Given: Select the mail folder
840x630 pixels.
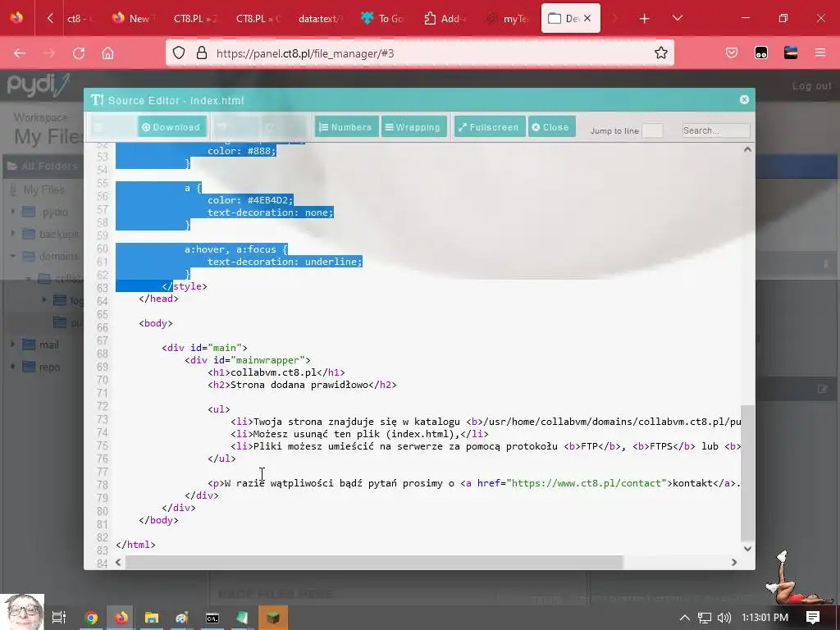Looking at the screenshot, I should coord(48,345).
